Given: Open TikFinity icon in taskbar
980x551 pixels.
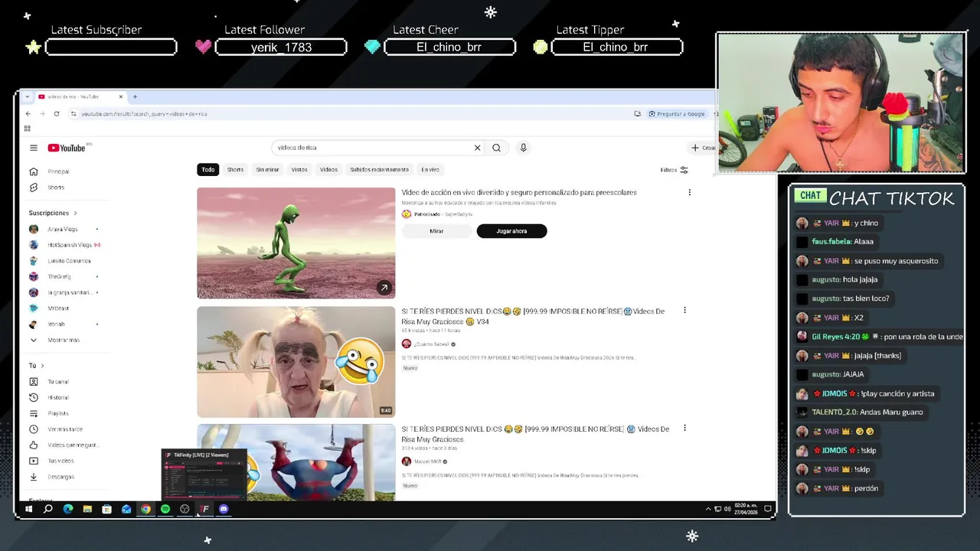Looking at the screenshot, I should (204, 509).
